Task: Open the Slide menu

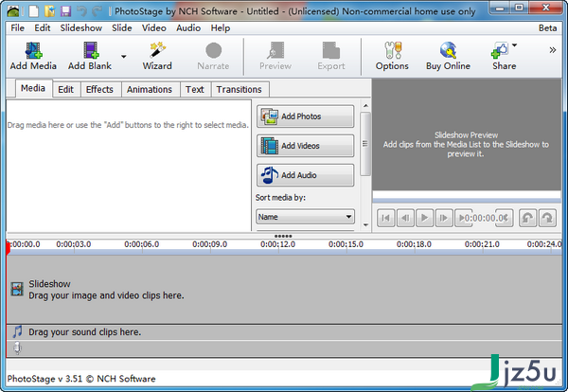Action: click(122, 27)
